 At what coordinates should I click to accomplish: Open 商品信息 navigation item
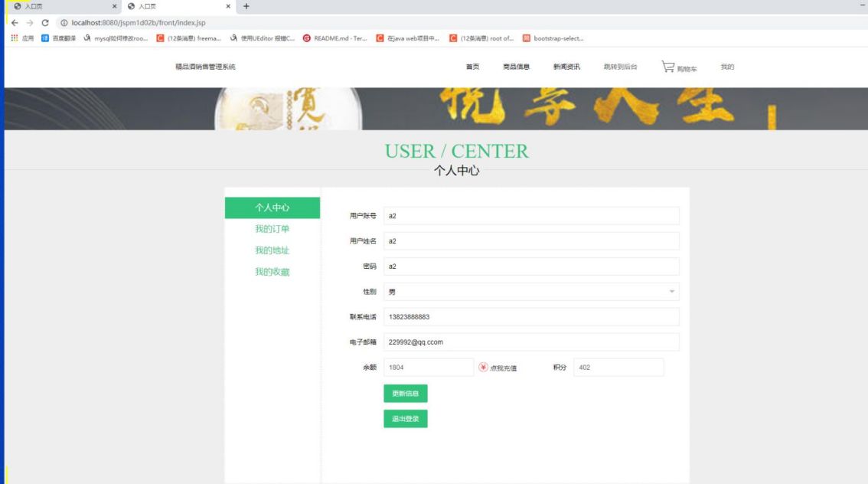(516, 67)
